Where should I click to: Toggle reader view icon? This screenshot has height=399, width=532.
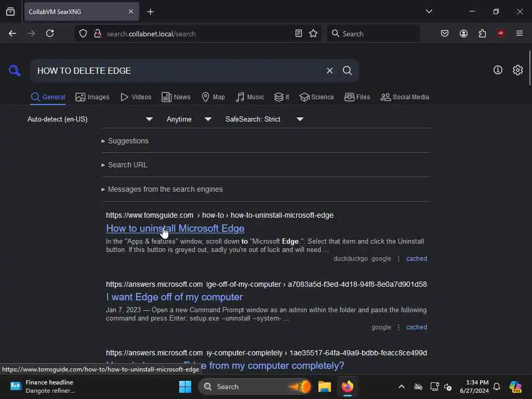click(299, 33)
